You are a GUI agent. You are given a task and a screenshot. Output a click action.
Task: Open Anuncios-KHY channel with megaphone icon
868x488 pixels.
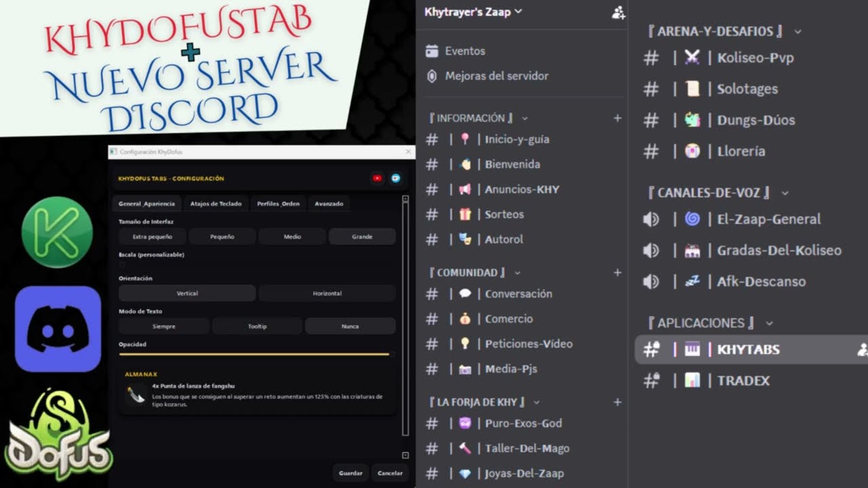tap(465, 189)
